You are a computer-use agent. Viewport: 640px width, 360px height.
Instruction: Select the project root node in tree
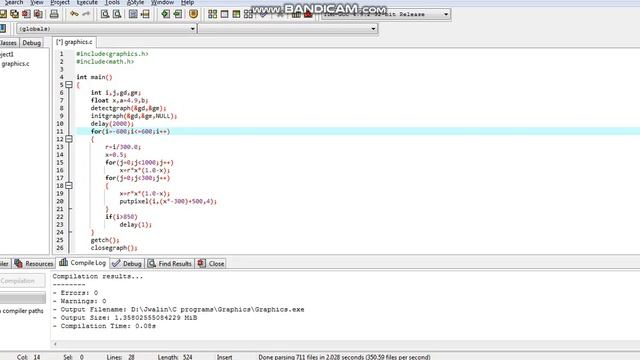pos(7,54)
